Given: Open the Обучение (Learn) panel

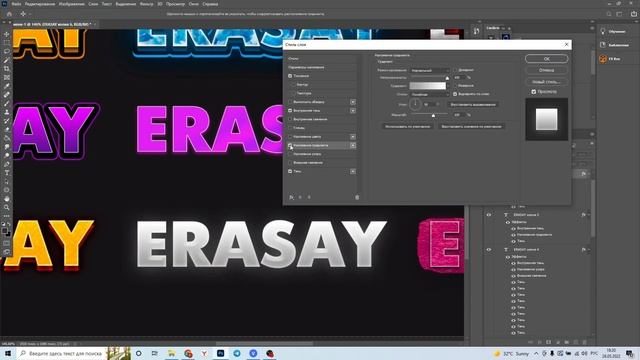Looking at the screenshot, I should pos(616,31).
